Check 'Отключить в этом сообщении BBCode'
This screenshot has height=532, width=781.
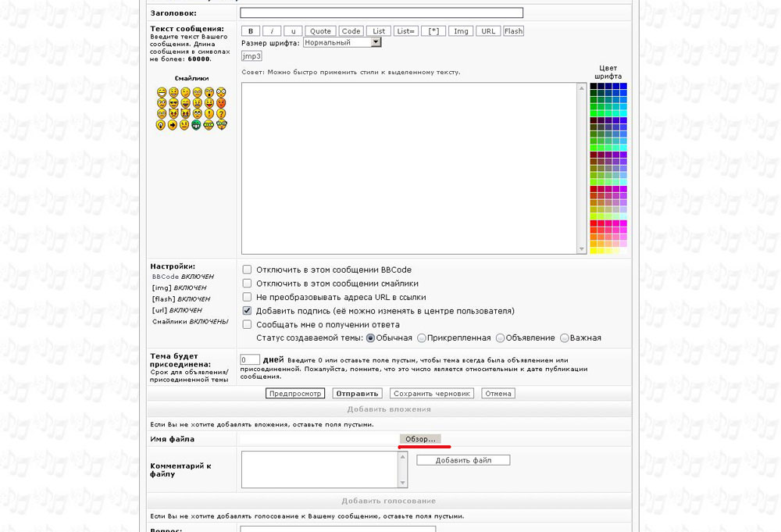pos(247,270)
